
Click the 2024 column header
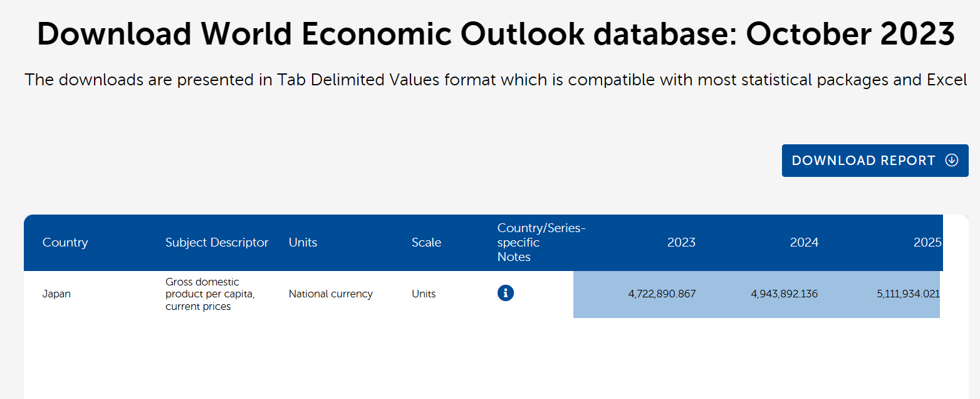804,243
